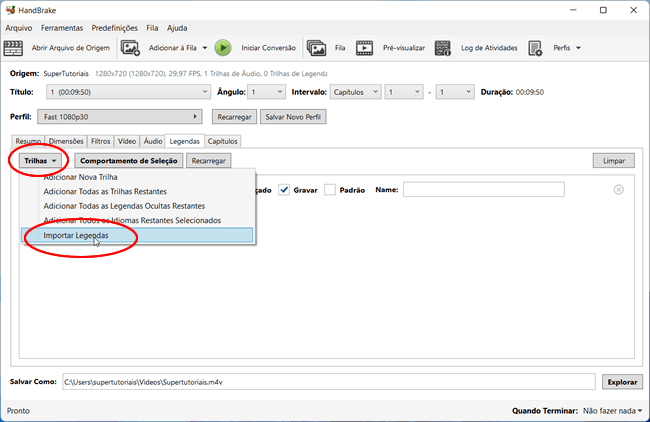
Task: Click the Adicionar à Fila image icon
Action: tap(130, 47)
